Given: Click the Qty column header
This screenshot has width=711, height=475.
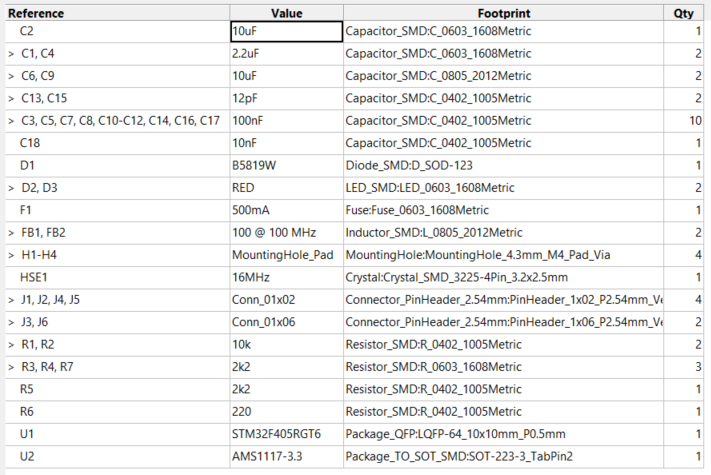Looking at the screenshot, I should (x=685, y=13).
